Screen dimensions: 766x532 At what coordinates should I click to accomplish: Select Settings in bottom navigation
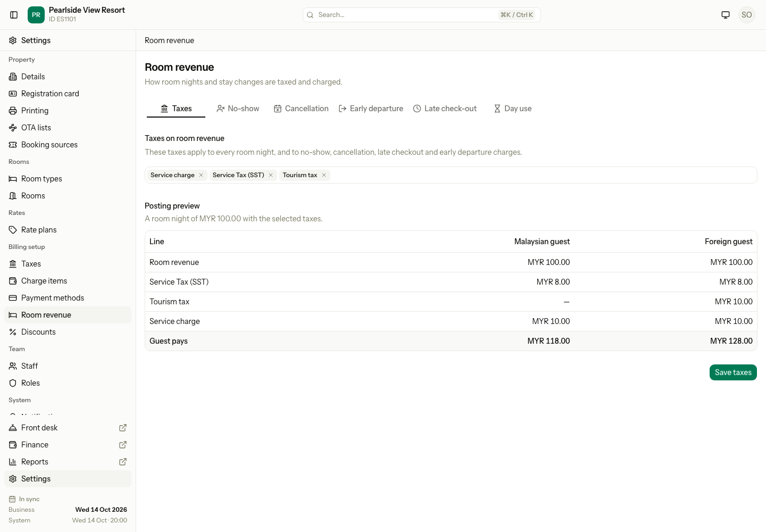click(x=68, y=479)
